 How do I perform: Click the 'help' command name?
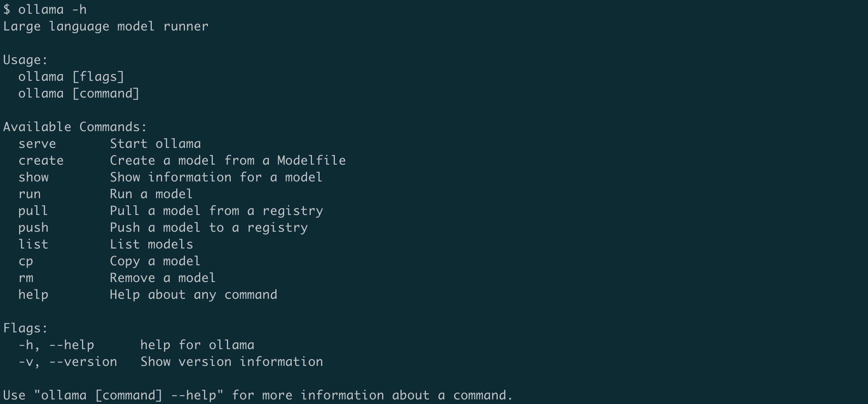pos(33,295)
